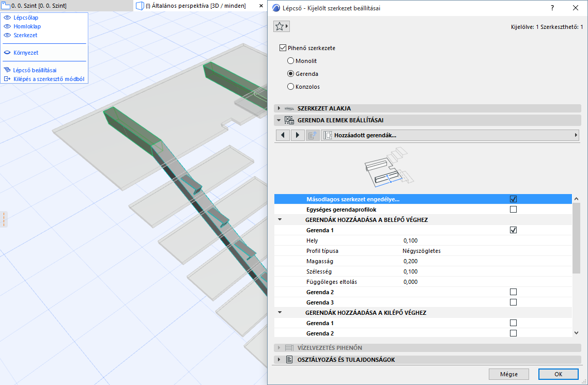Screen dimensions: 588x385
Task: Hide the Környezet eye toggle
Action: coord(7,53)
